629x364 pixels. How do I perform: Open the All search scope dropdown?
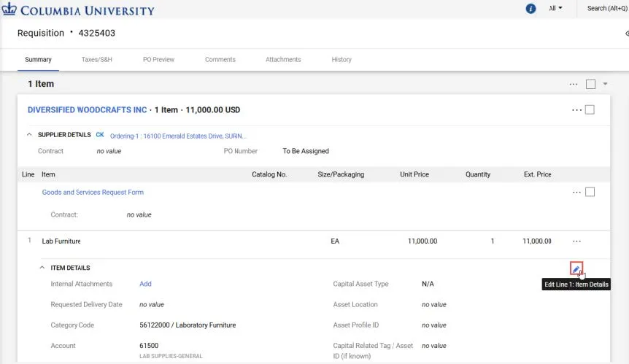555,8
